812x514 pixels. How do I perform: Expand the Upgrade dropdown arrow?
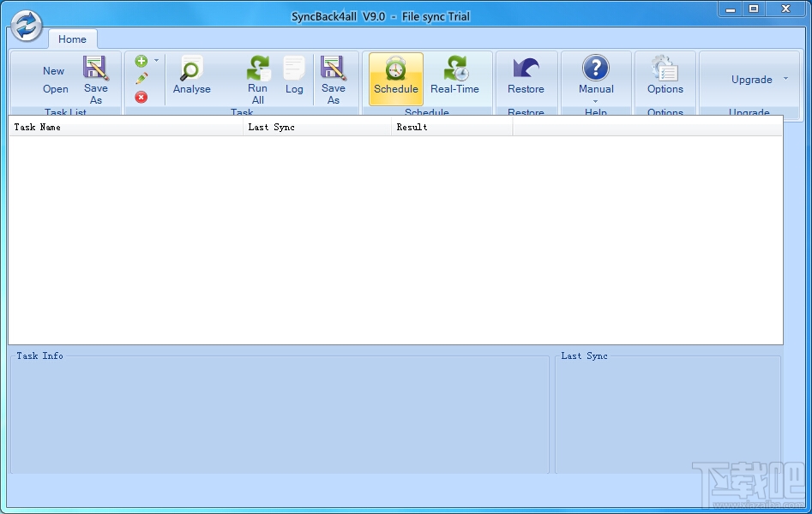tap(785, 79)
